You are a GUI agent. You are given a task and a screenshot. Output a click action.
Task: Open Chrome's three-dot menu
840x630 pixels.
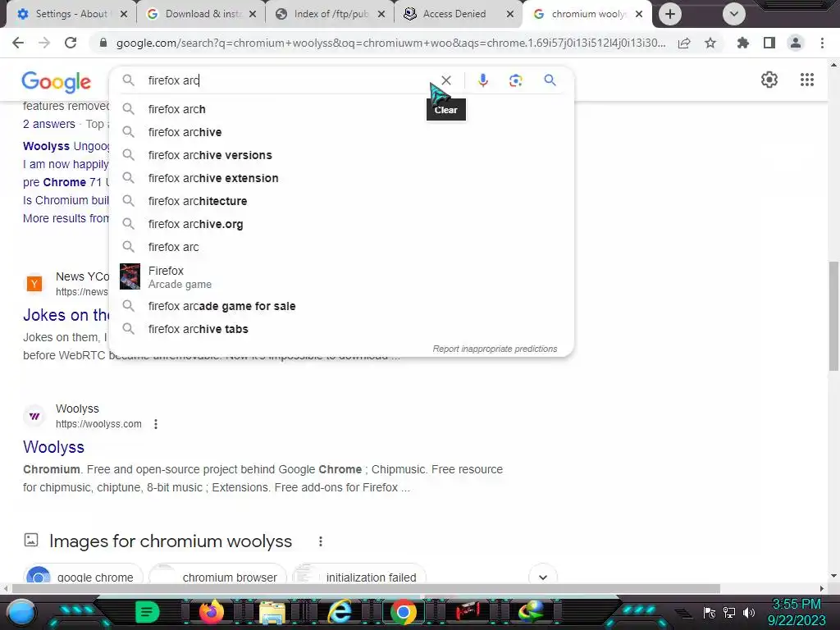[x=822, y=43]
